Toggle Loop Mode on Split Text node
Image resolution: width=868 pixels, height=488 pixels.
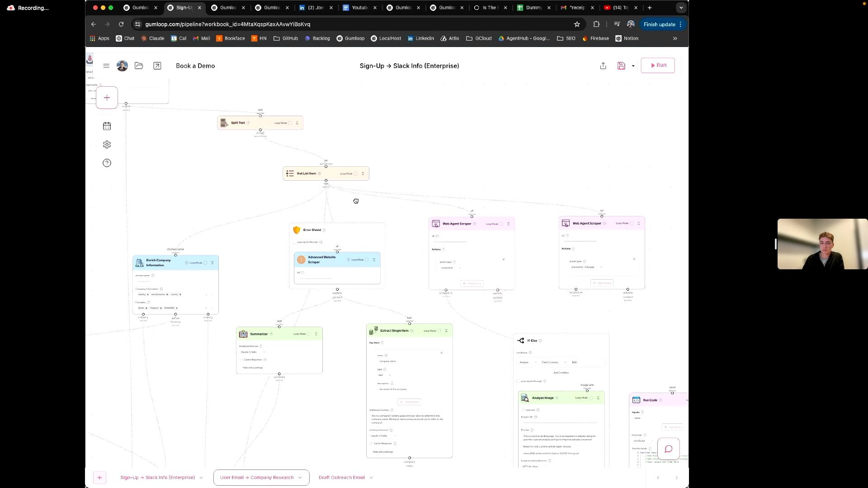[x=290, y=123]
